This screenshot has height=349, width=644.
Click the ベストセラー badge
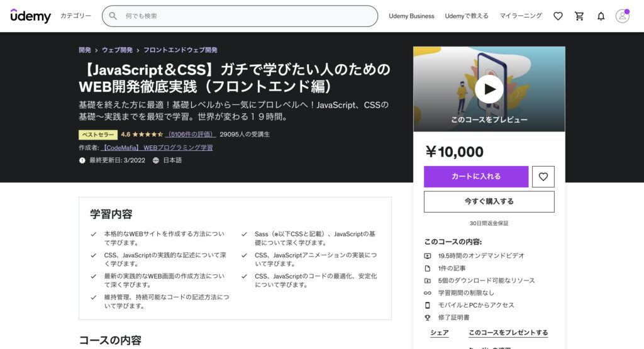98,135
